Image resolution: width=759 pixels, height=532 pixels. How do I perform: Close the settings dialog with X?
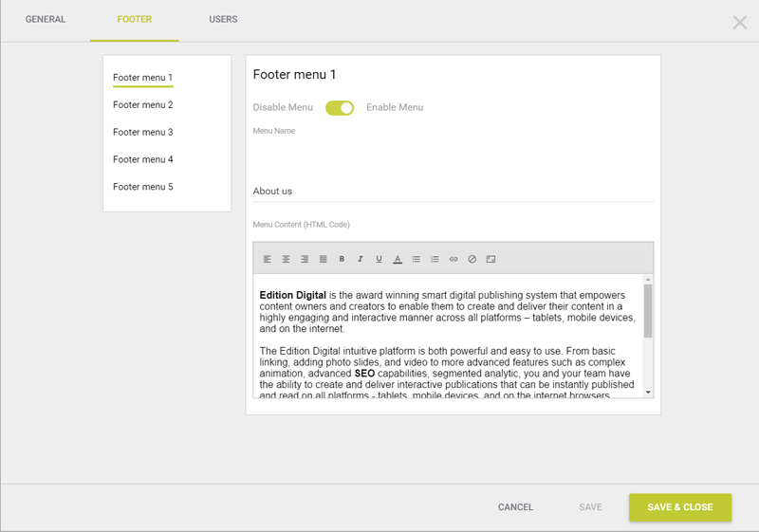tap(740, 22)
